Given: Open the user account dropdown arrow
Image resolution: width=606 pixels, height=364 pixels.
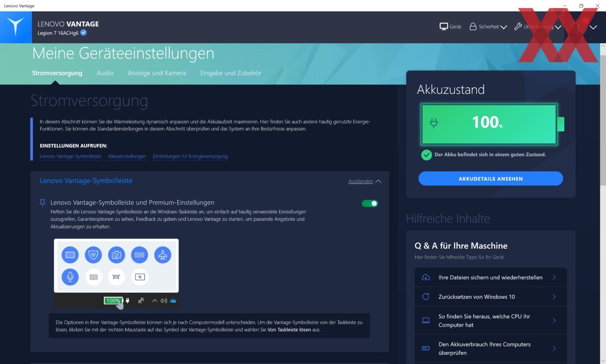Looking at the screenshot, I should (593, 27).
